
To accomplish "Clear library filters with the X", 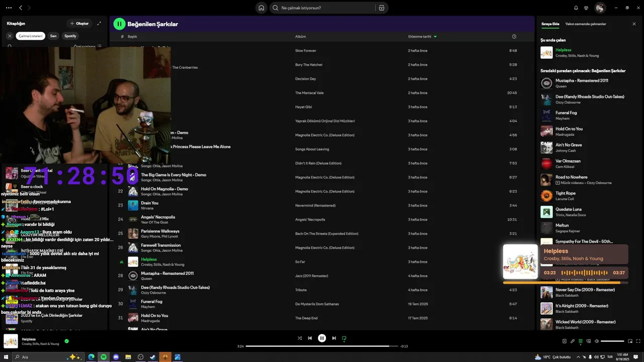I will coord(10,36).
